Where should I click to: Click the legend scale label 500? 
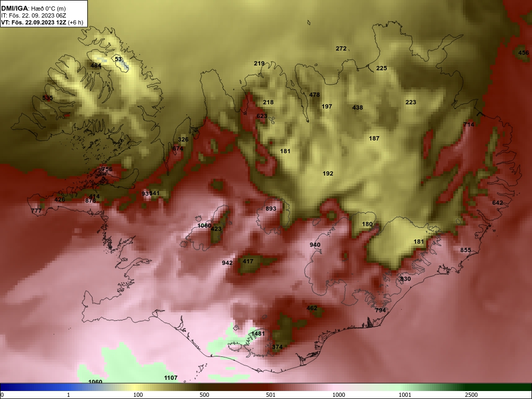click(204, 395)
